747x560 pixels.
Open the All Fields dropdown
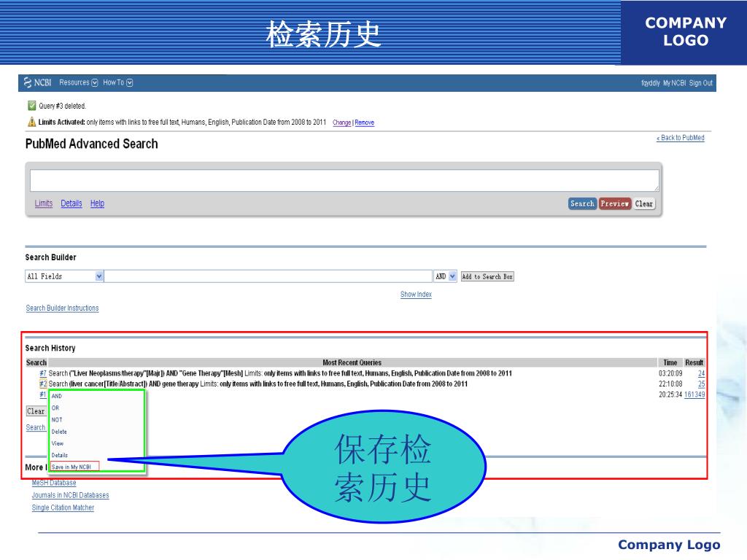64,276
